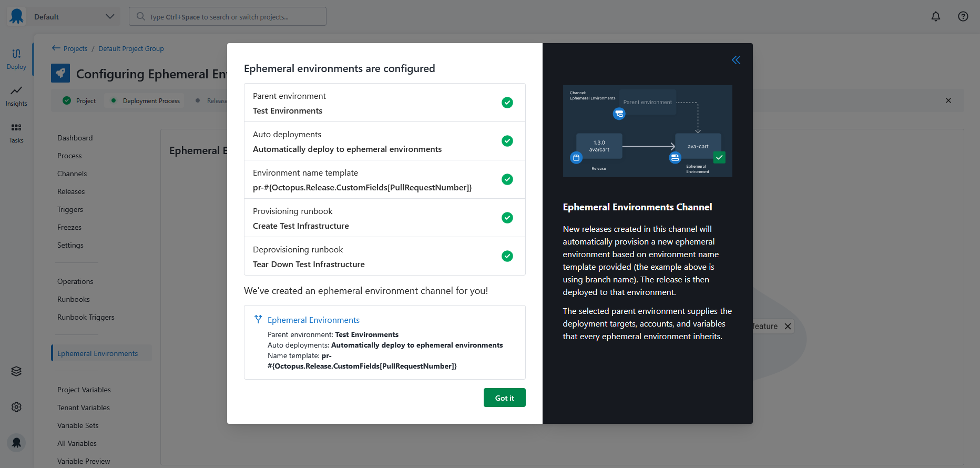This screenshot has width=980, height=468.
Task: Dismiss the onboarding steps bar
Action: [x=948, y=100]
